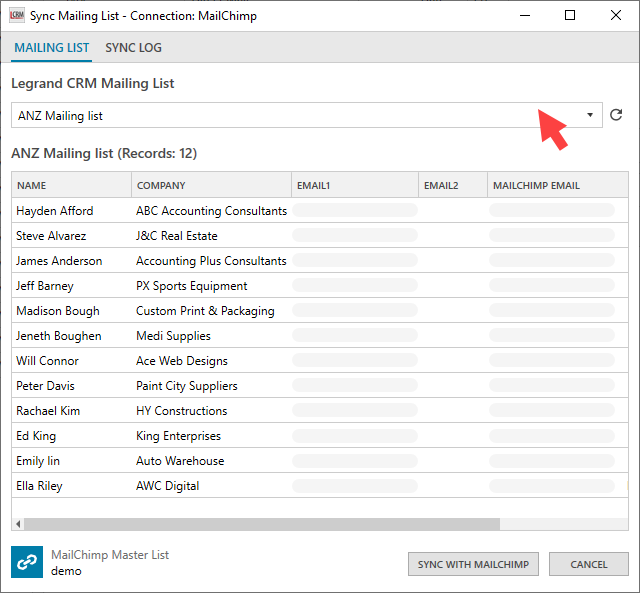This screenshot has height=593, width=640.
Task: Click the MailChimp link icon
Action: pyautogui.click(x=26, y=562)
